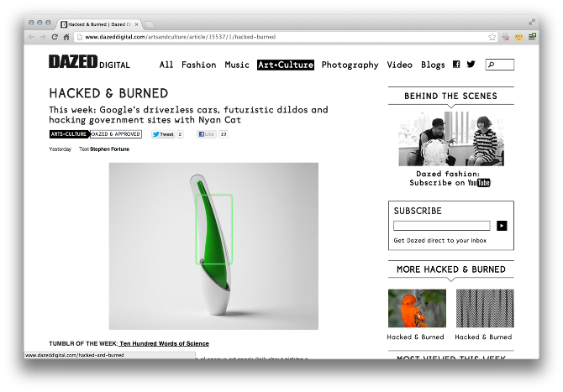Close the Hacked & Burned browser tab
The width and height of the screenshot is (563, 392).
coord(136,24)
